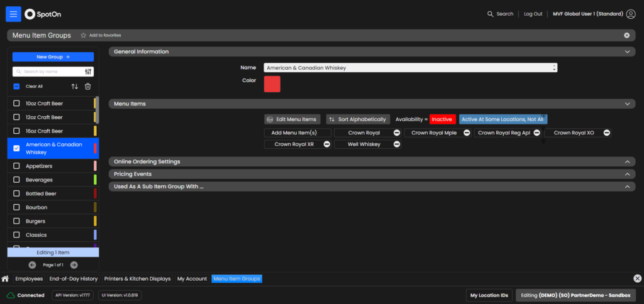Click Sort Alphabetically button
This screenshot has width=644, height=304.
click(x=358, y=119)
